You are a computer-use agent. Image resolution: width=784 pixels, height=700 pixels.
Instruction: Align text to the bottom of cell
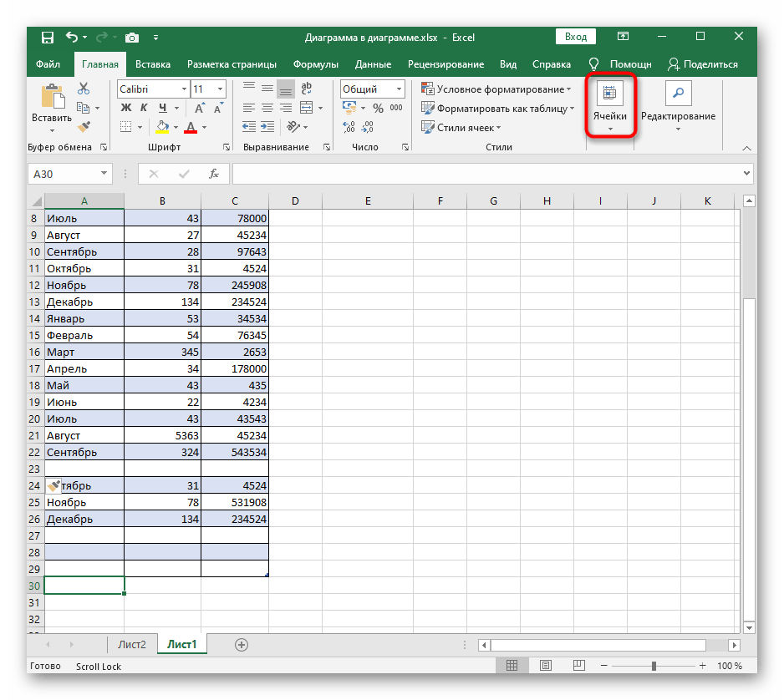[286, 89]
